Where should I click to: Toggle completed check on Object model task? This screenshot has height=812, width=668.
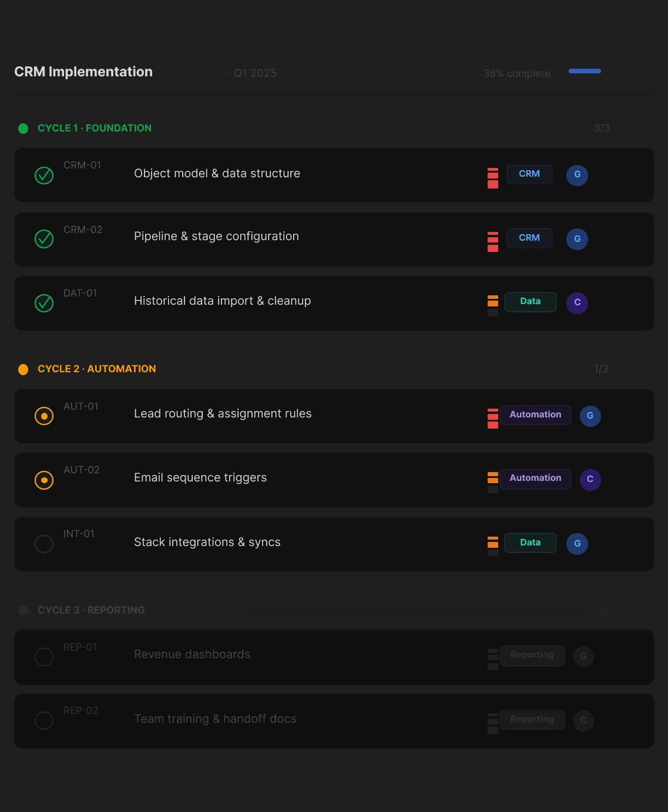coord(44,175)
